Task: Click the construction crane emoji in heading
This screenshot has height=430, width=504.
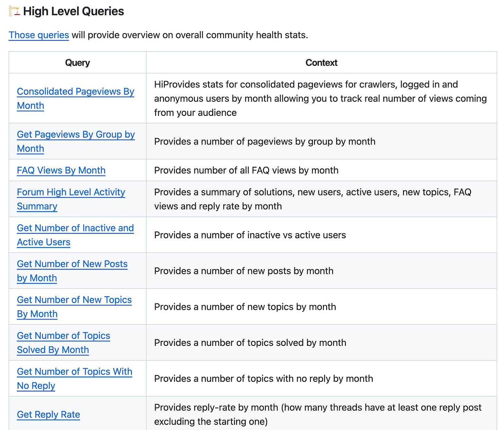Action: pyautogui.click(x=15, y=11)
